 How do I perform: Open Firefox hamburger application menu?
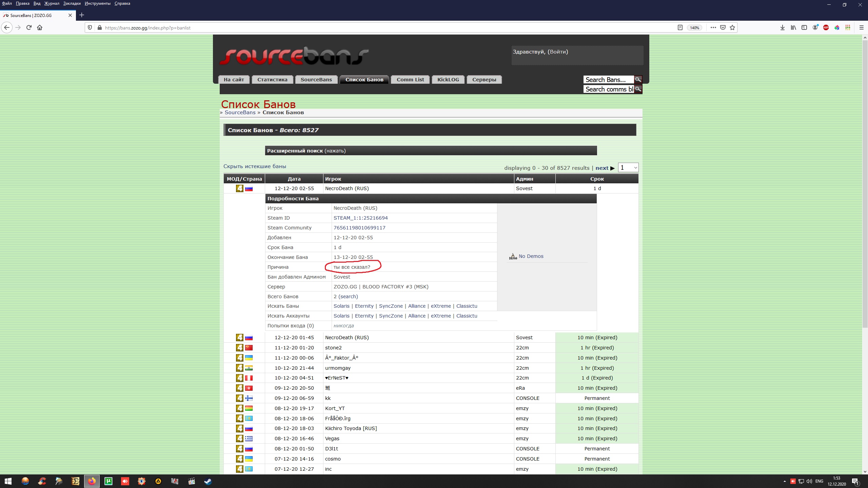coord(861,27)
